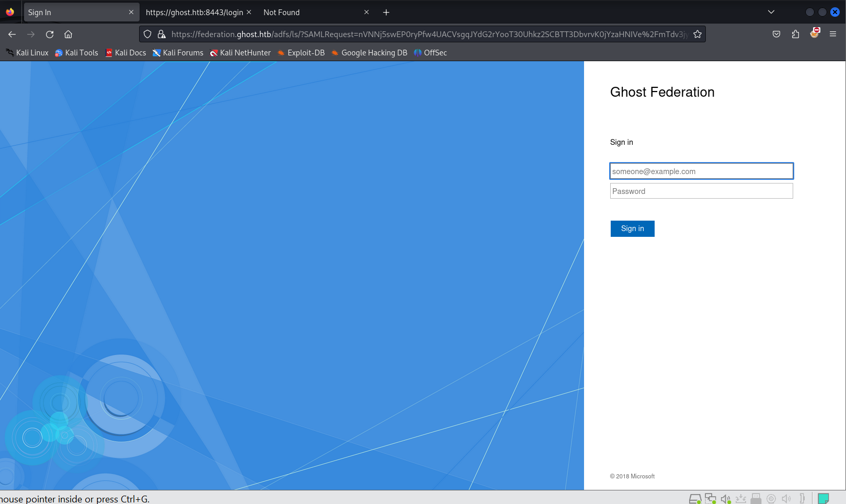The height and width of the screenshot is (504, 846).
Task: Click the someone@example.com username field
Action: pyautogui.click(x=702, y=171)
